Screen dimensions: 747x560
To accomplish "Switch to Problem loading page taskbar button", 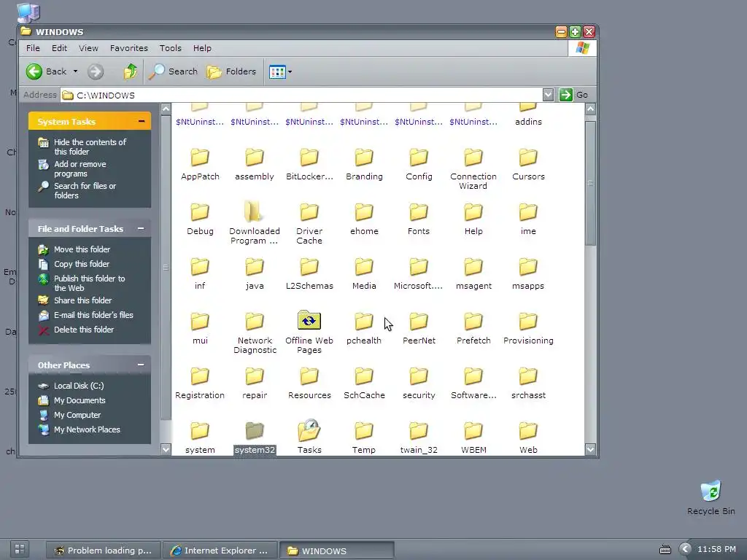I will [104, 551].
